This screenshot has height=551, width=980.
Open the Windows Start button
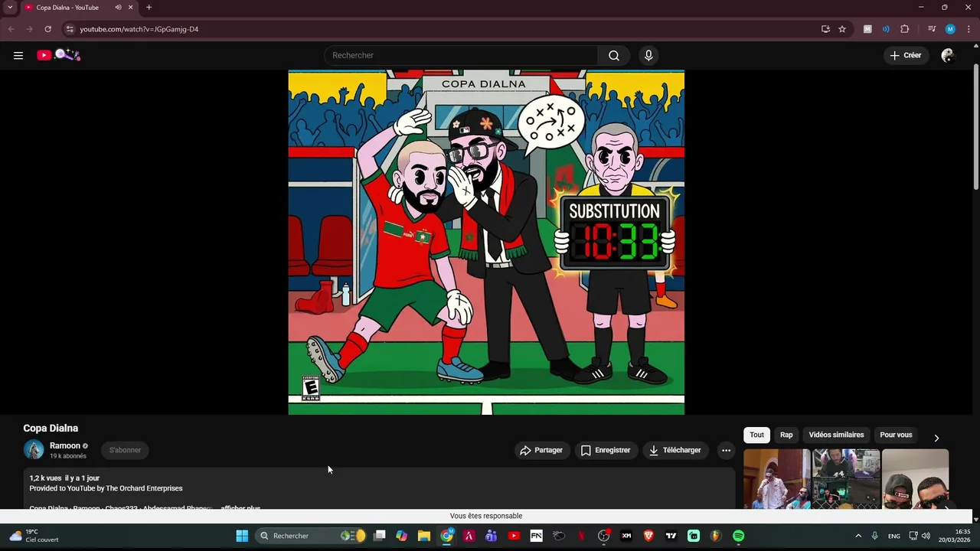(x=242, y=536)
